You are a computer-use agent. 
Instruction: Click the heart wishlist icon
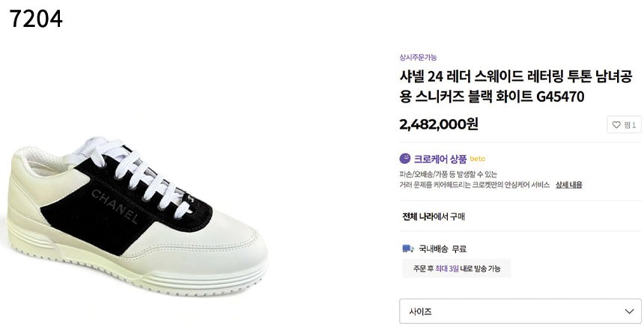(616, 125)
